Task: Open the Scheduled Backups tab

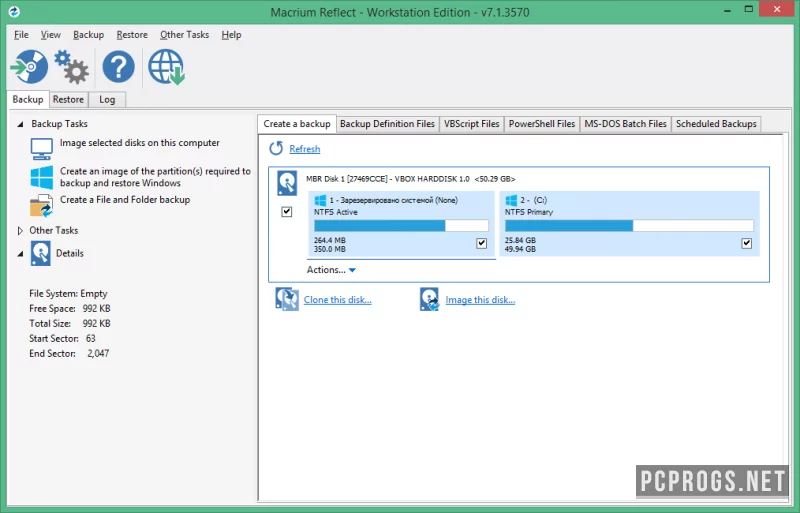Action: 716,124
